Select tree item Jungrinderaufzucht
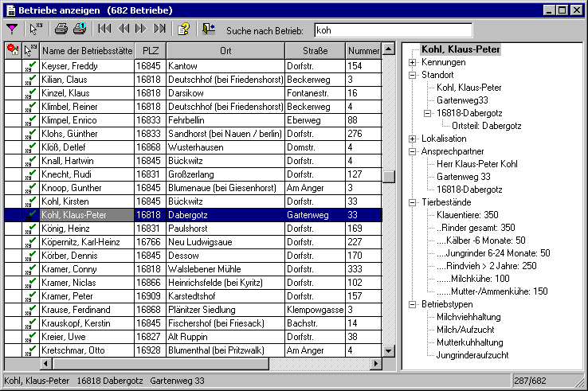The width and height of the screenshot is (588, 391). (x=472, y=355)
